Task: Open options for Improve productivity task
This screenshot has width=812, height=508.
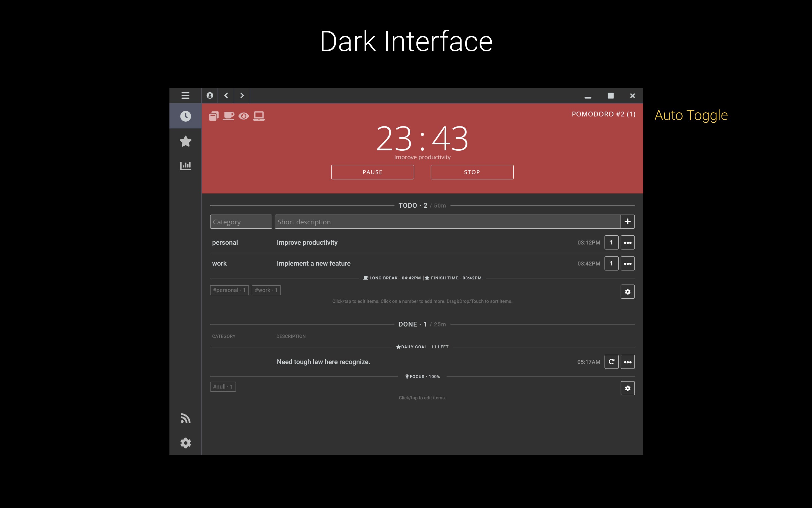Action: point(627,243)
